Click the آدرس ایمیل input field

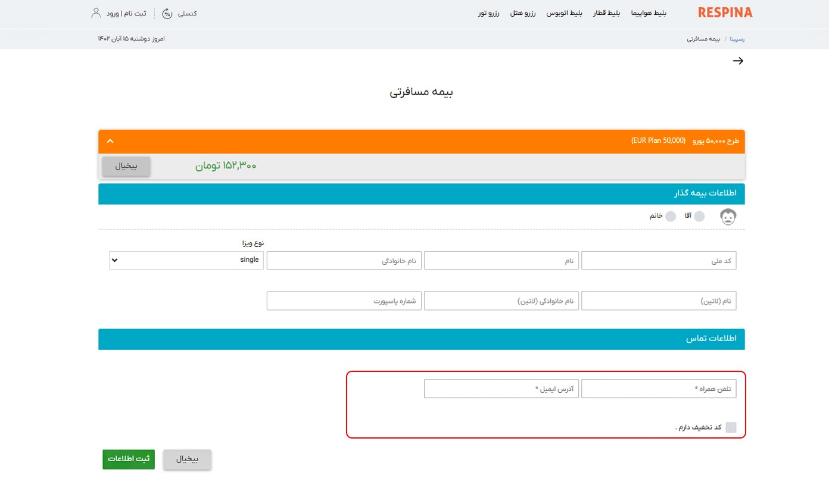501,388
